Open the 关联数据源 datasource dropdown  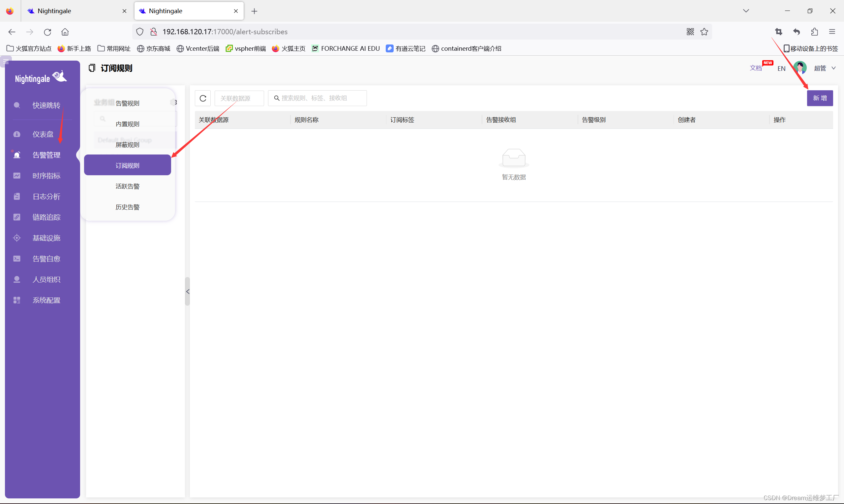pos(239,98)
